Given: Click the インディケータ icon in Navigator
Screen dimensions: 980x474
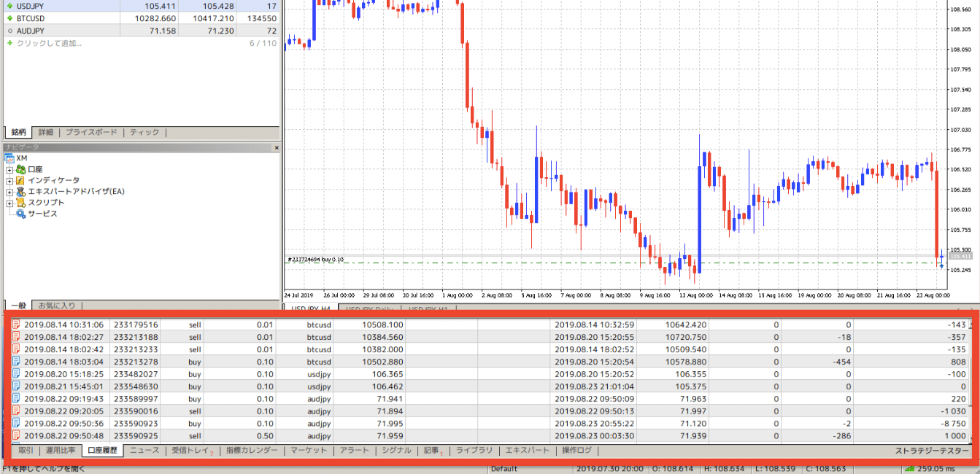Looking at the screenshot, I should click(x=20, y=180).
